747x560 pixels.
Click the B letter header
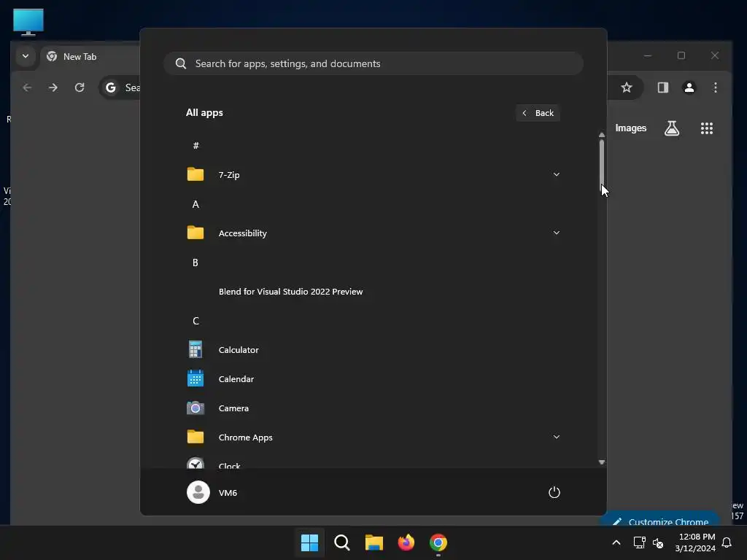pyautogui.click(x=196, y=262)
